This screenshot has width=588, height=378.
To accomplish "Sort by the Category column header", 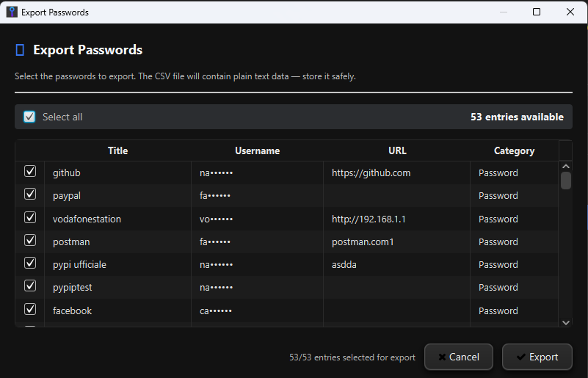I will click(x=514, y=150).
